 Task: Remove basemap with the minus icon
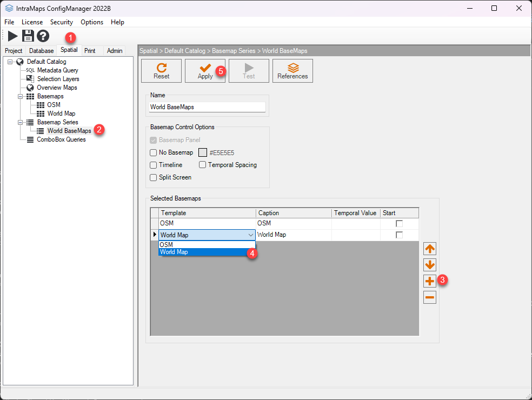[x=430, y=297]
